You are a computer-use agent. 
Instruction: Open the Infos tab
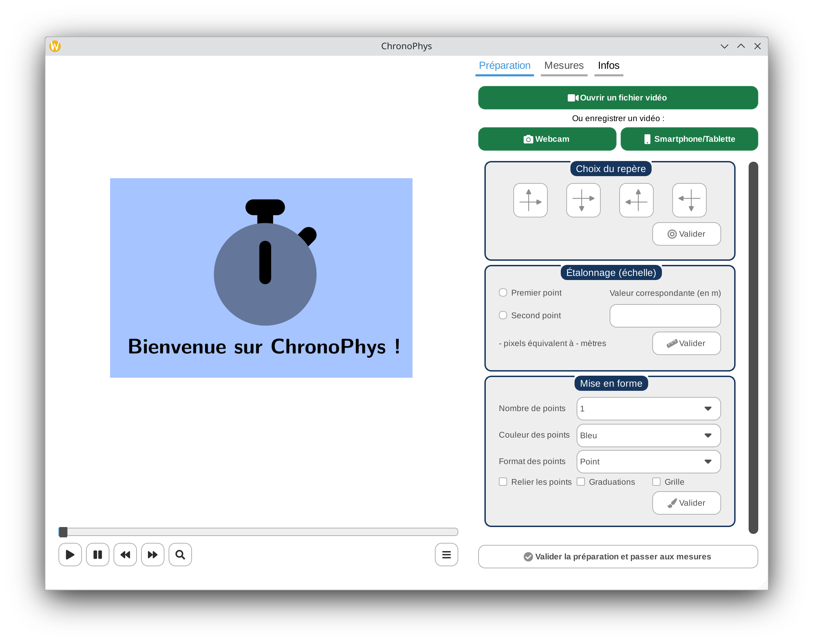click(609, 66)
